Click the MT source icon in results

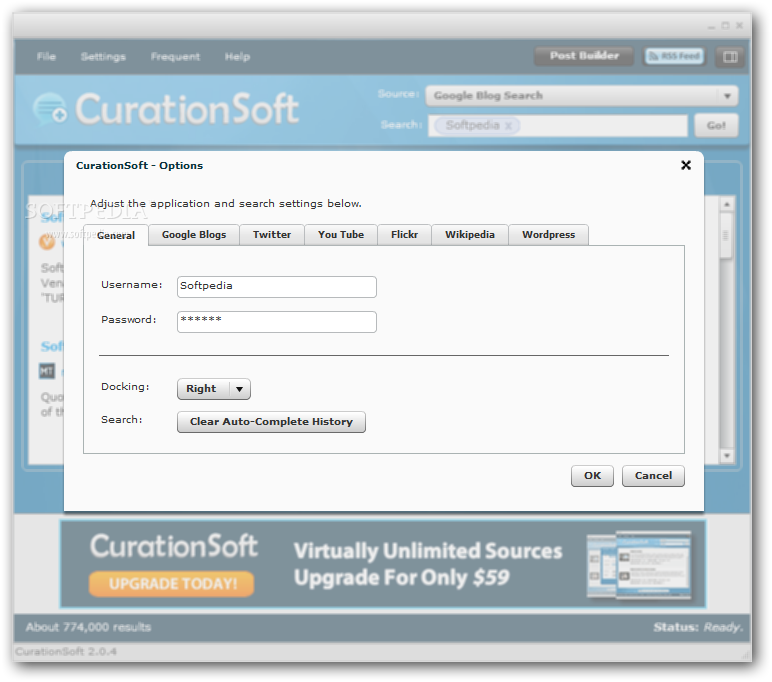click(47, 371)
